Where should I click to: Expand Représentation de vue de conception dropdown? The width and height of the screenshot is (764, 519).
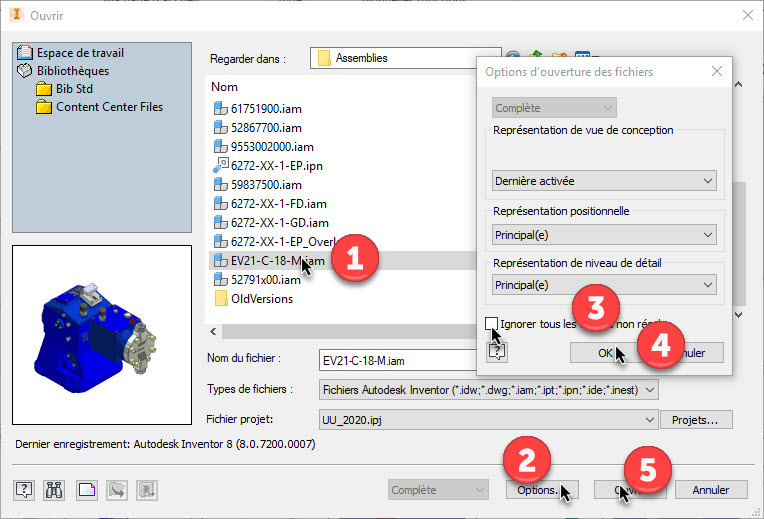tap(605, 181)
